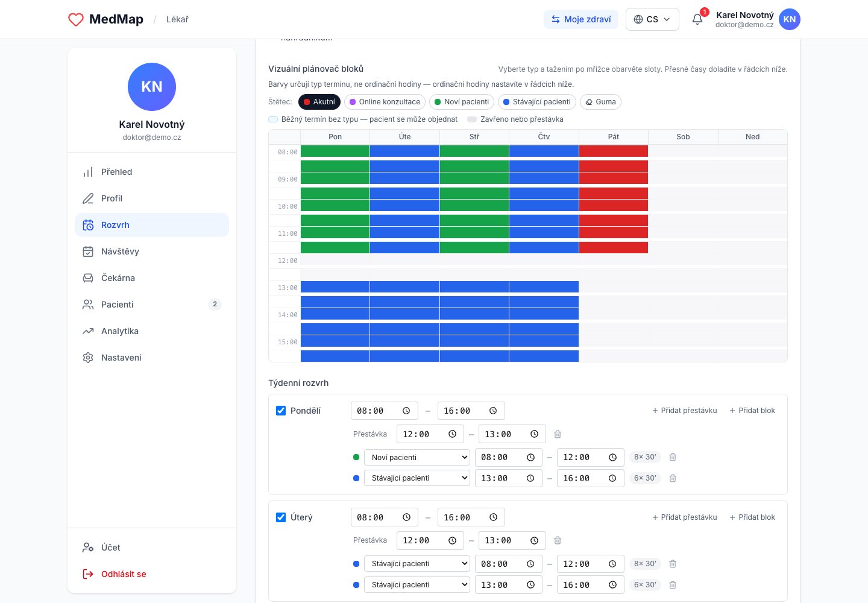Select Online konzultace brush
Screen dimensions: 868x603
tap(385, 102)
